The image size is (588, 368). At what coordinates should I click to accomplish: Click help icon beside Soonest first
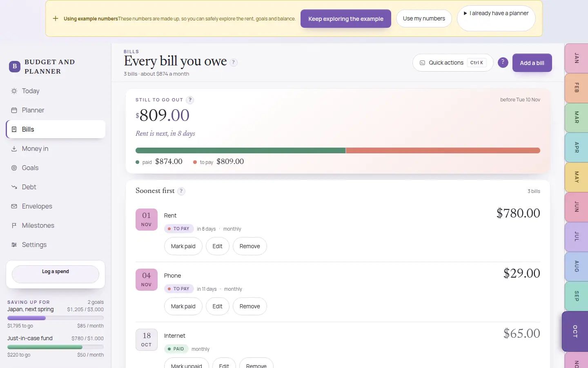pos(181,191)
